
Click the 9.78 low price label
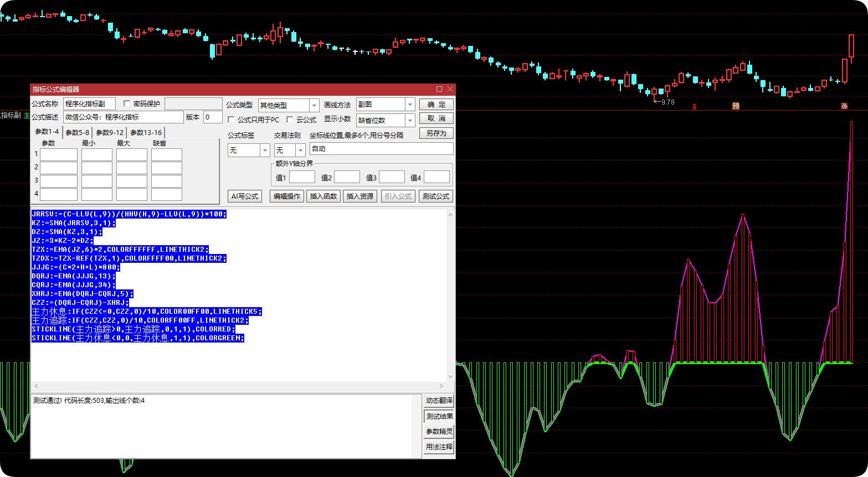[x=667, y=102]
